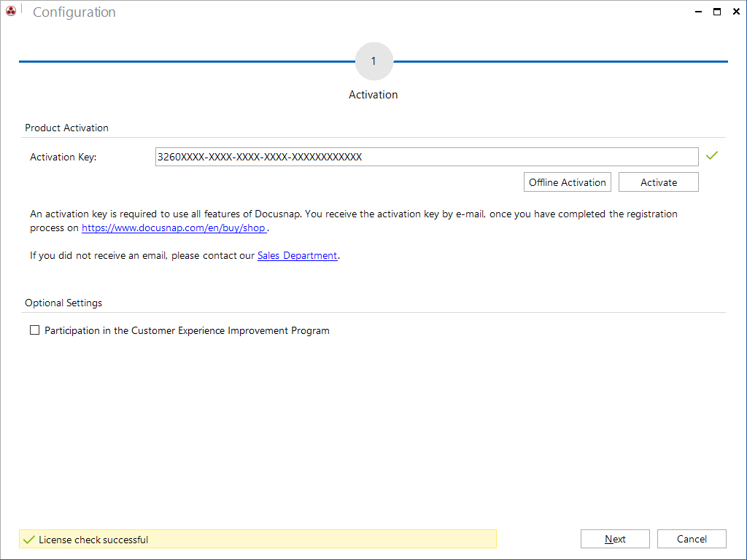Image resolution: width=747 pixels, height=560 pixels.
Task: Click the 'Product Activation' section heading
Action: click(66, 128)
